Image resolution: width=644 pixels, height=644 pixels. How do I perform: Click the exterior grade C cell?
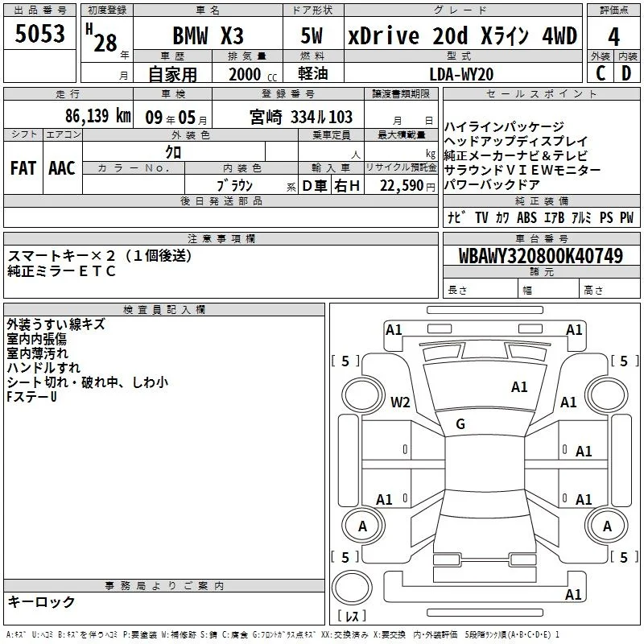click(600, 73)
